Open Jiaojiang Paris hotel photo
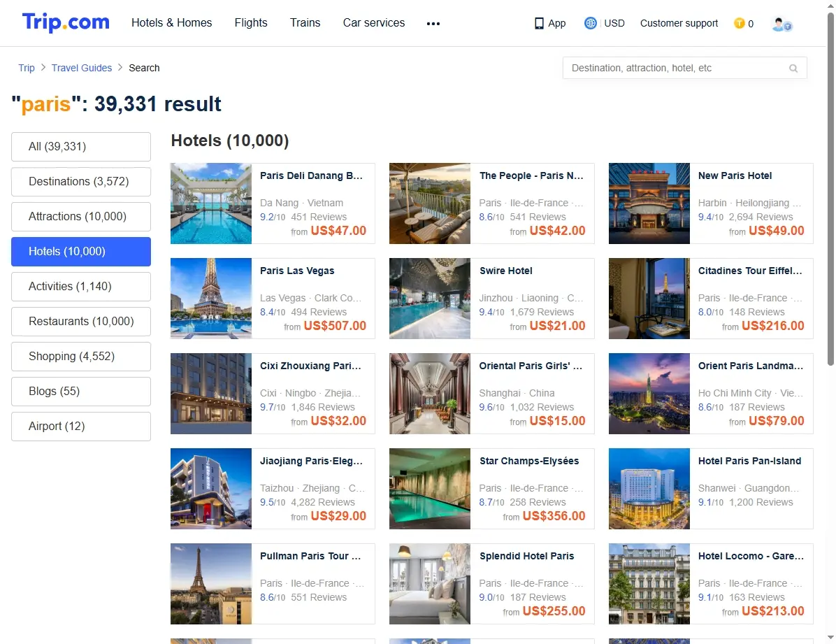This screenshot has width=836, height=644. [211, 489]
